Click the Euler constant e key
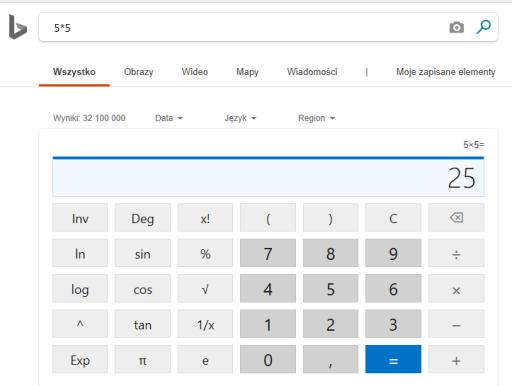512x386 pixels. tap(205, 359)
